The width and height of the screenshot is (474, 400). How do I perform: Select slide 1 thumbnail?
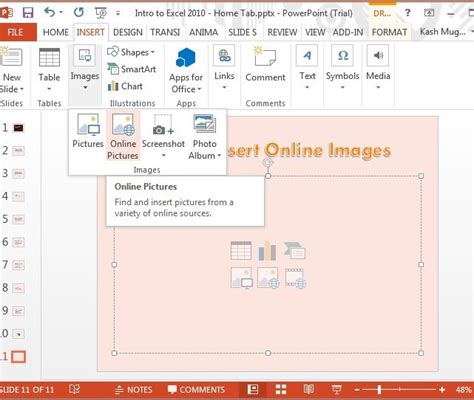pyautogui.click(x=18, y=128)
